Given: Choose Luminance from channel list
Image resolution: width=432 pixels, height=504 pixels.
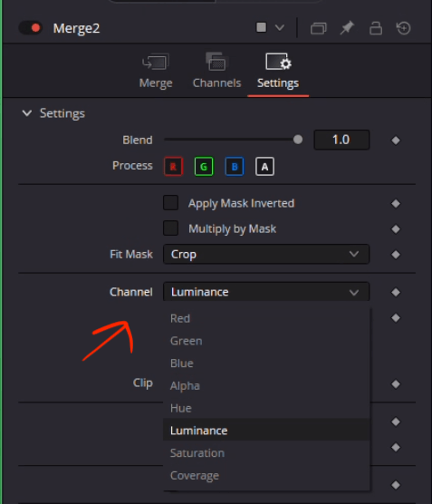Looking at the screenshot, I should coord(266,430).
